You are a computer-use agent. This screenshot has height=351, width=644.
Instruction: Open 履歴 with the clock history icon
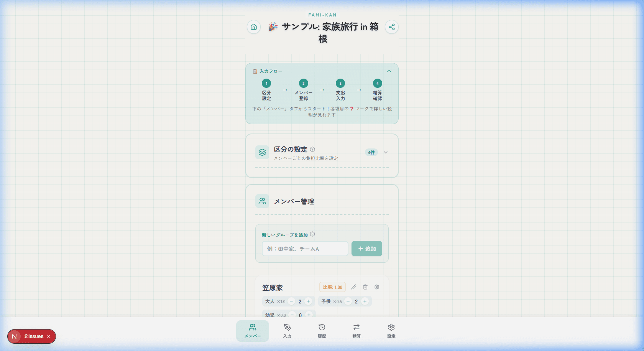pyautogui.click(x=322, y=331)
